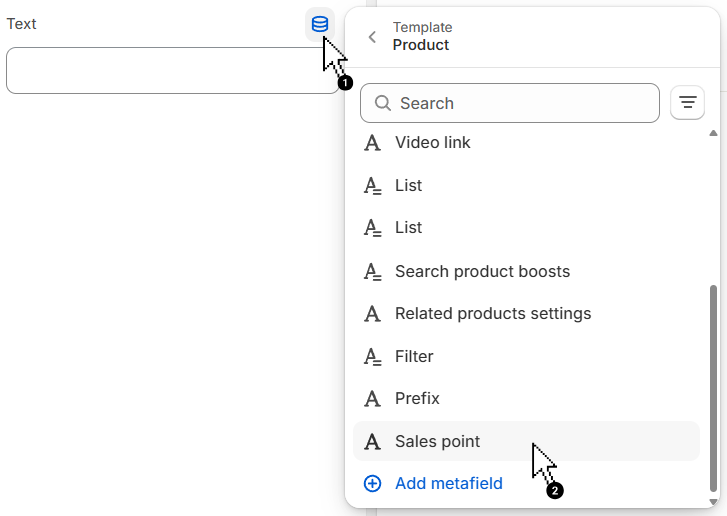The height and width of the screenshot is (516, 727).
Task: Click the text icon beside Sales point
Action: [372, 442]
